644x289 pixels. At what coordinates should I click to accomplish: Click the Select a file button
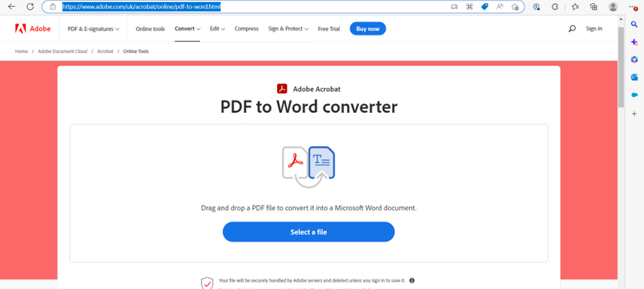[308, 232]
